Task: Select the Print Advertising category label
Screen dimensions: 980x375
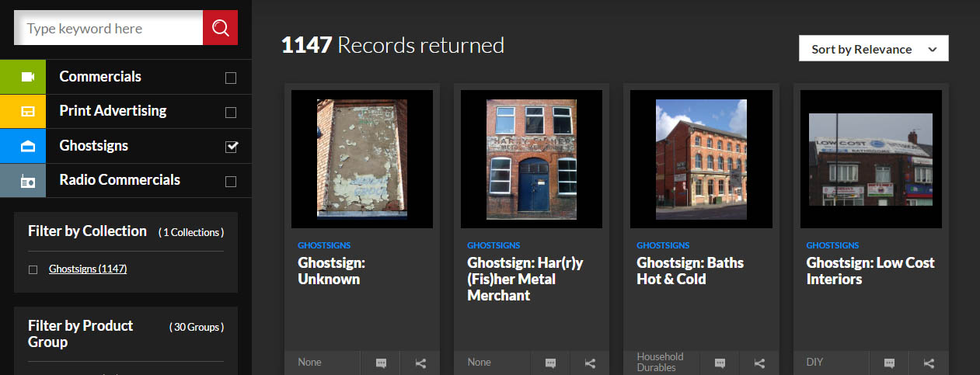Action: click(113, 110)
